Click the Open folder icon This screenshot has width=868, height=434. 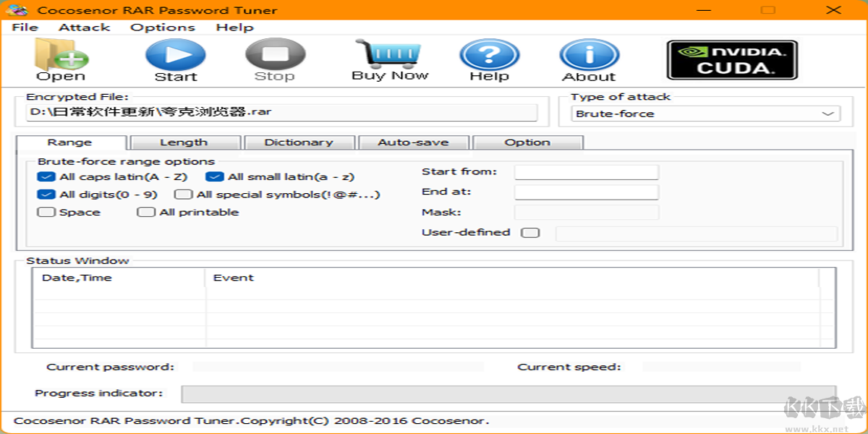[x=61, y=55]
